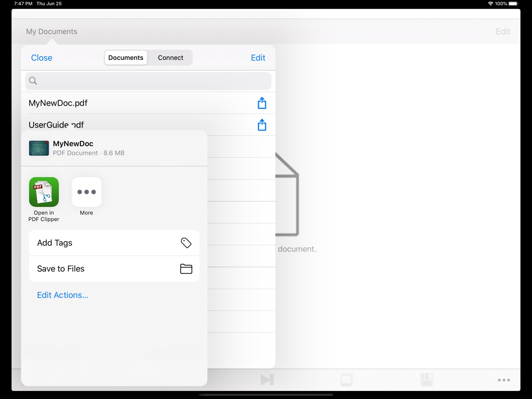532x399 pixels.
Task: Open the Edit Actions link
Action: coord(63,295)
